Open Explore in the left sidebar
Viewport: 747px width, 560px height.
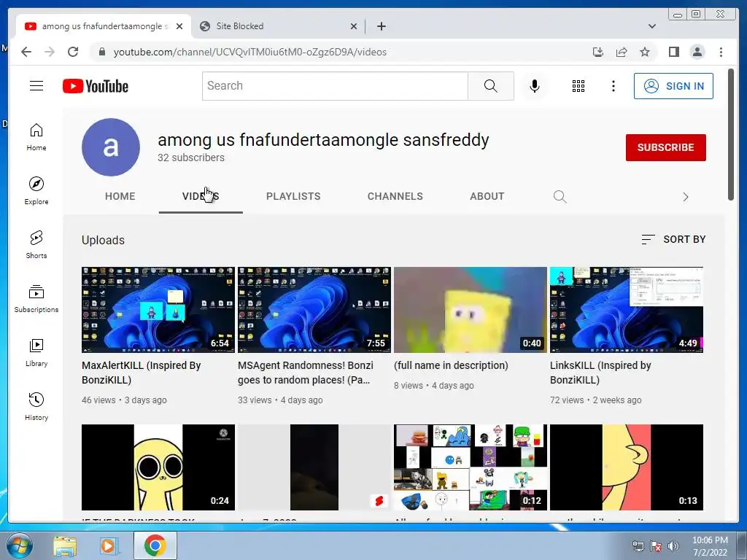[x=36, y=191]
